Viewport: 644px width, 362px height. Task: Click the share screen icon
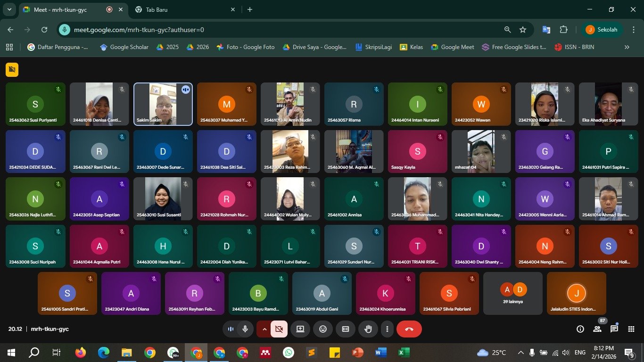tap(300, 329)
